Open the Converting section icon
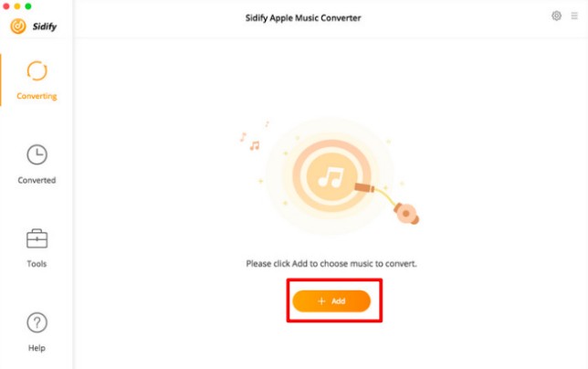 (37, 71)
